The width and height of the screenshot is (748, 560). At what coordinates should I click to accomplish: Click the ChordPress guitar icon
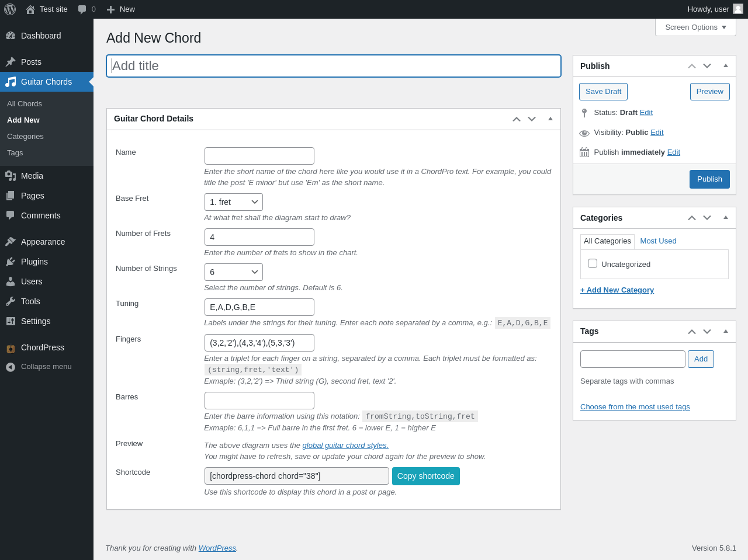pos(11,348)
